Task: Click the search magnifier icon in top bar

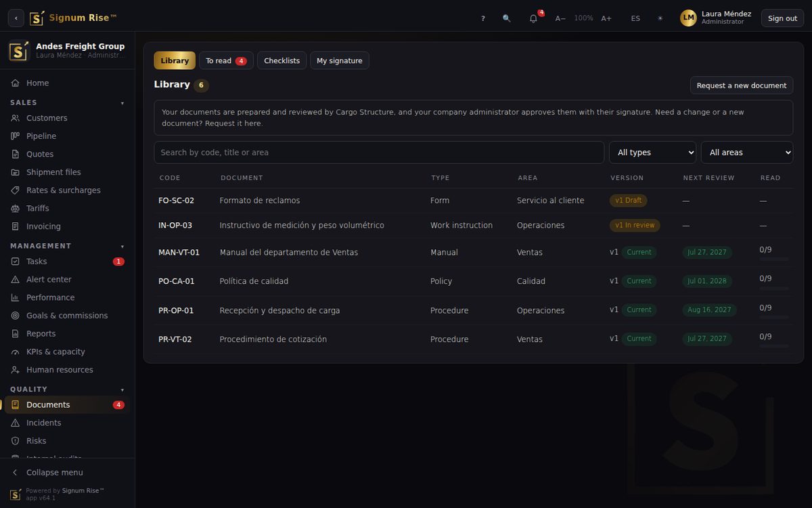Action: (x=507, y=18)
